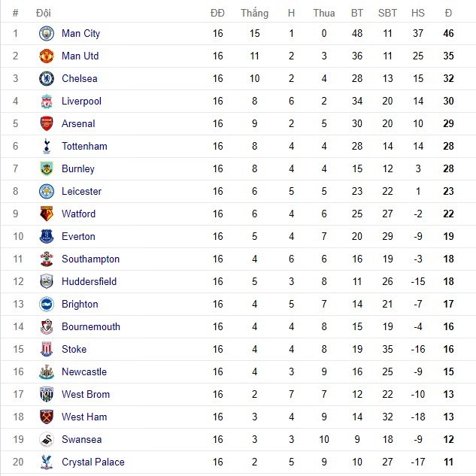Click the Thua column header

[x=324, y=13]
